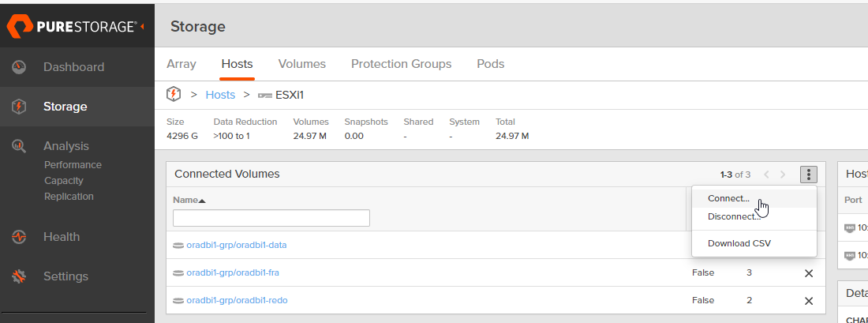Open Capacity under Analysis
The height and width of the screenshot is (323, 868).
point(64,181)
